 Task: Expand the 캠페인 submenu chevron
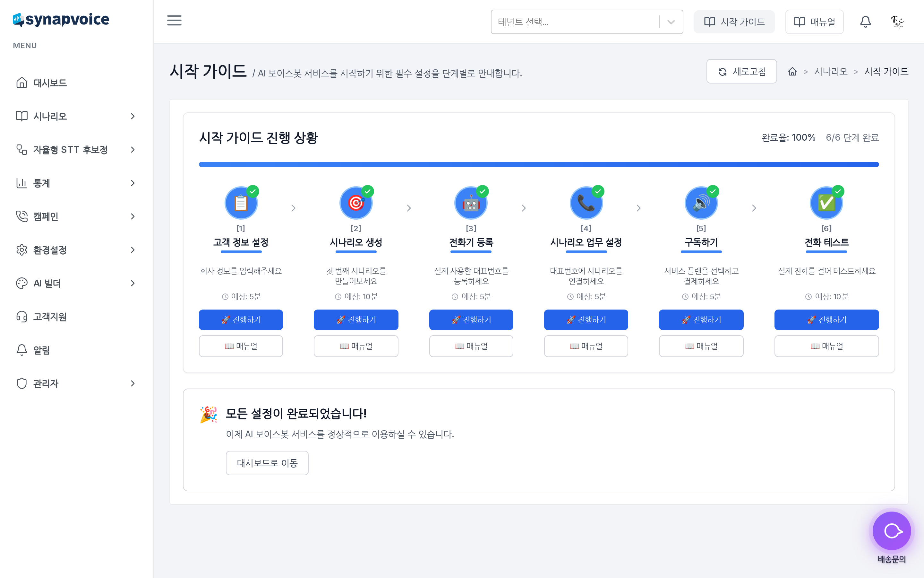tap(133, 216)
